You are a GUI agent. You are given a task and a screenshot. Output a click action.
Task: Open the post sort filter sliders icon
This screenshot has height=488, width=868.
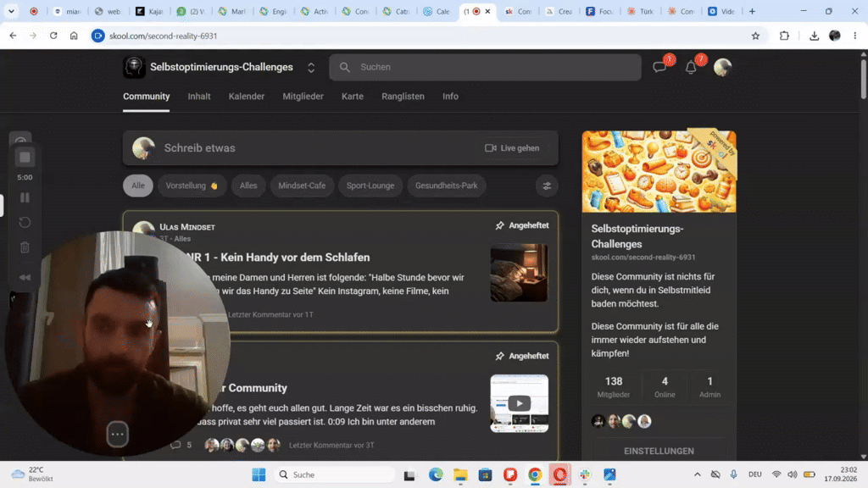click(547, 186)
